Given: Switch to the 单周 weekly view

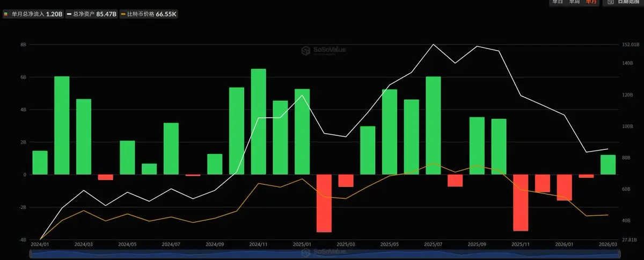Looking at the screenshot, I should click(x=574, y=2).
